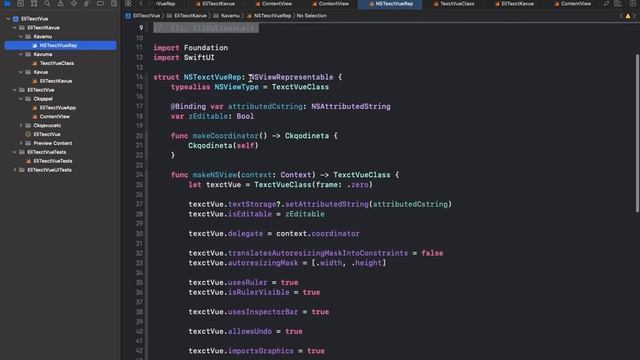This screenshot has width=640, height=360.
Task: Click line number 14 in gutter
Action: coord(140,77)
